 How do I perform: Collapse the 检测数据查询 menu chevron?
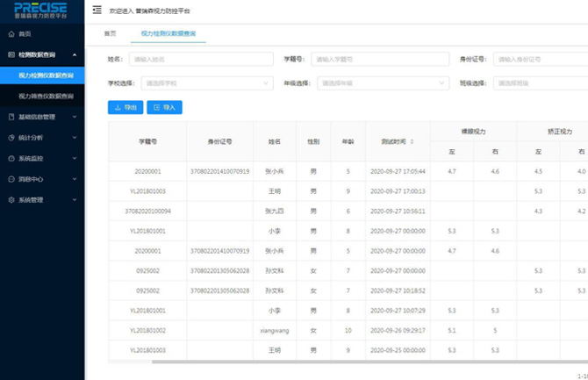(75, 55)
